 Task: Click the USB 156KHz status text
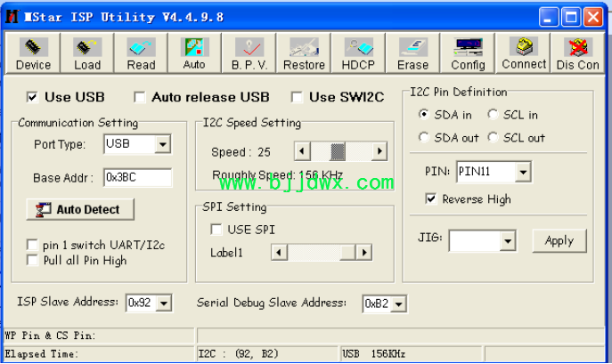click(x=373, y=354)
